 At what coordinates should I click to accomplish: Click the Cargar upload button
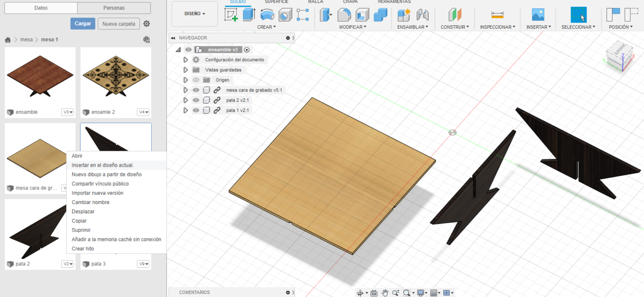83,24
